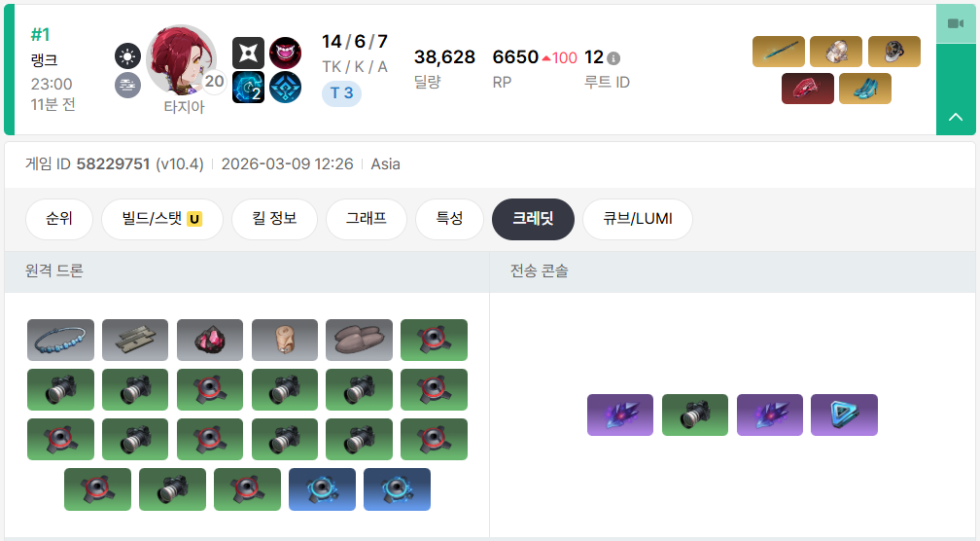The width and height of the screenshot is (980, 541).
Task: Collapse the match details with chevron
Action: (956, 117)
